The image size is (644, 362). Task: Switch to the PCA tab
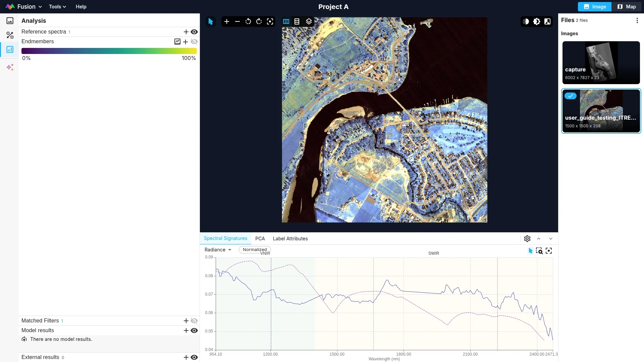[260, 239]
